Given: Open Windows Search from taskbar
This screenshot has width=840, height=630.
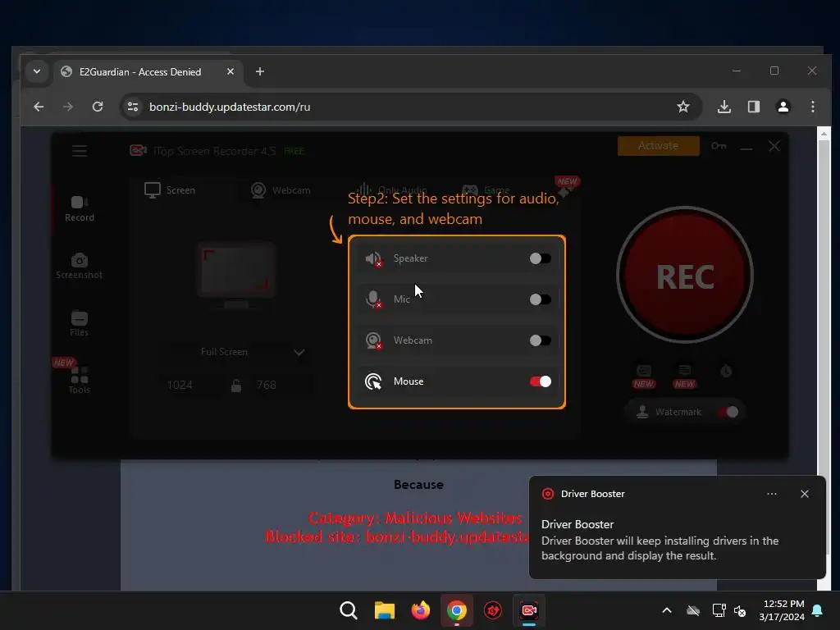Looking at the screenshot, I should coord(349,610).
